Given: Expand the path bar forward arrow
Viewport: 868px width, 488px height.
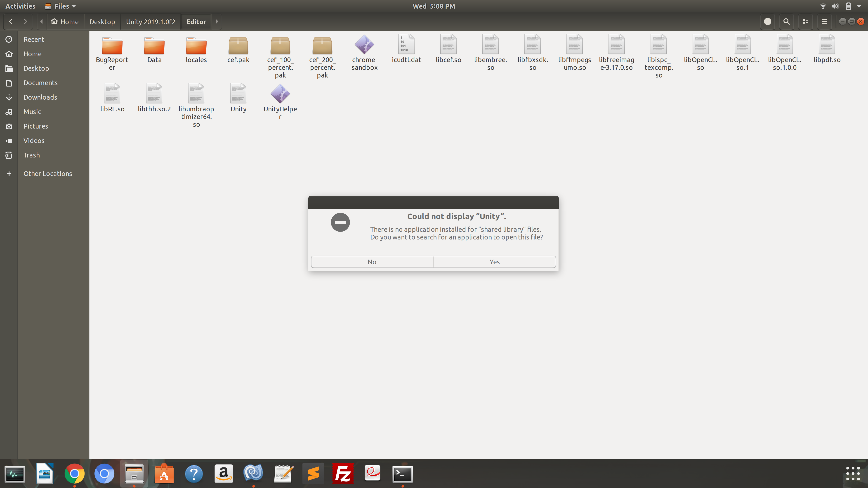Looking at the screenshot, I should tap(217, 21).
